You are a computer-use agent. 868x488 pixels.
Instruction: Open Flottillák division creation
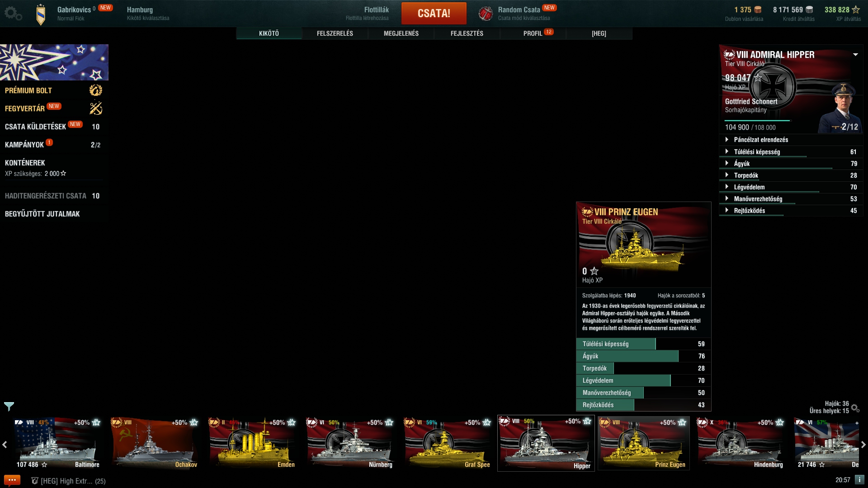tap(367, 13)
